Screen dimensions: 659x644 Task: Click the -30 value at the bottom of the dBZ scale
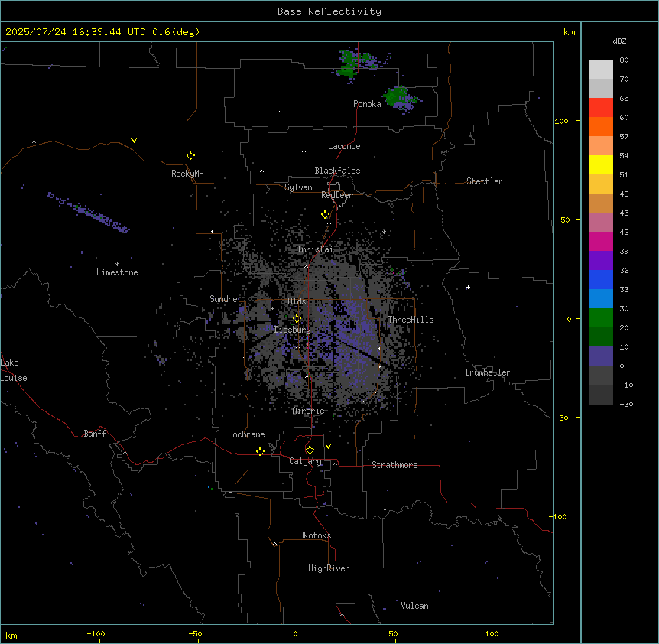click(626, 405)
